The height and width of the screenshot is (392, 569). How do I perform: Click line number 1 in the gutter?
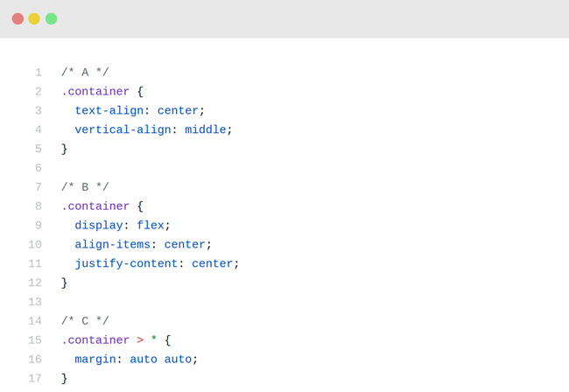tap(39, 73)
